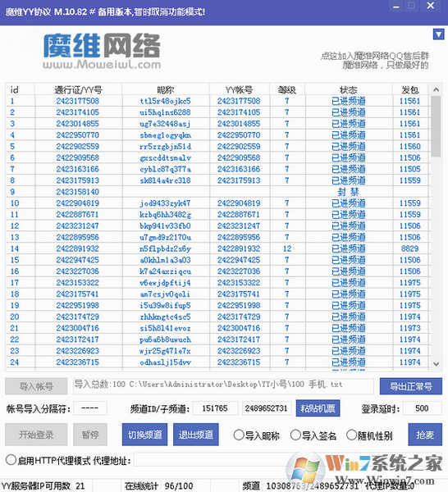Minimize the 魔维YY协议 window
This screenshot has height=492, width=448.
396,7
